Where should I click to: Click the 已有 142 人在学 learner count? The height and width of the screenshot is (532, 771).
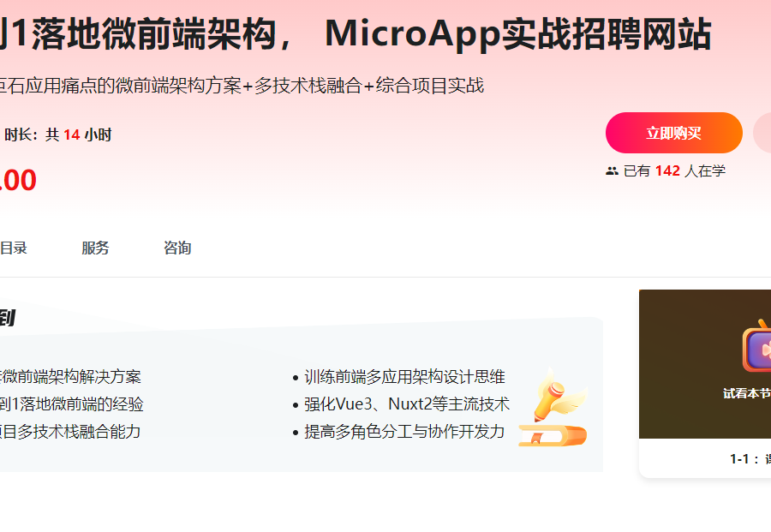click(x=666, y=170)
